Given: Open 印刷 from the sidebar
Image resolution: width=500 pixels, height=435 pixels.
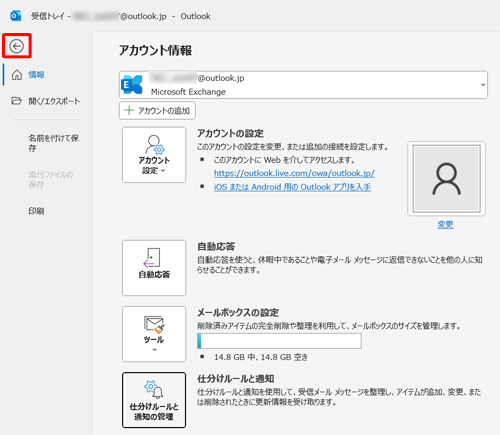Looking at the screenshot, I should coord(36,211).
